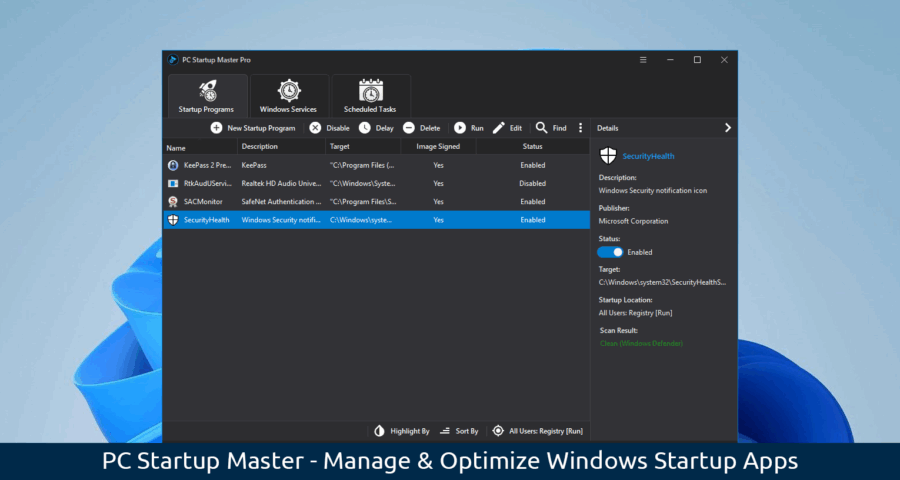Open the Startup Programs tab
The width and height of the screenshot is (900, 480).
[x=208, y=96]
